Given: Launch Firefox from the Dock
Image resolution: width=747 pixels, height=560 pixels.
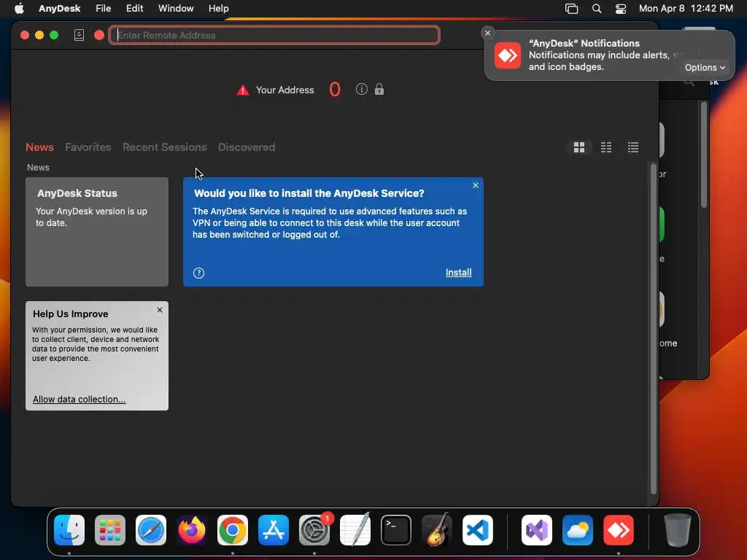Looking at the screenshot, I should coord(192,530).
